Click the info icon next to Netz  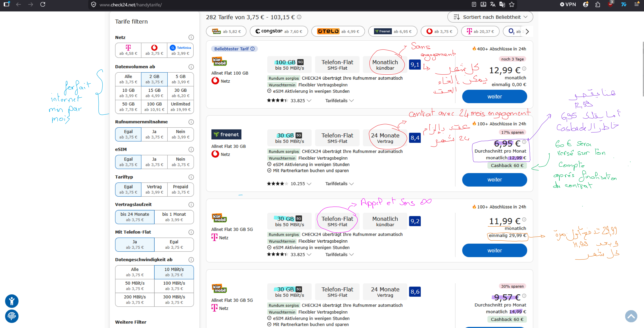click(x=191, y=37)
